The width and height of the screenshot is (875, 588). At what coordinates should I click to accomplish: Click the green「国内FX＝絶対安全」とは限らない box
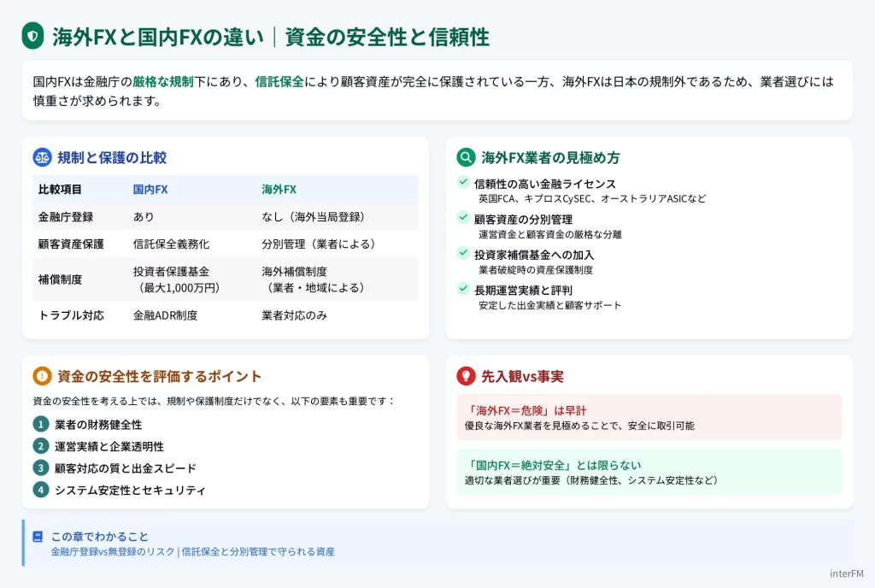[649, 472]
